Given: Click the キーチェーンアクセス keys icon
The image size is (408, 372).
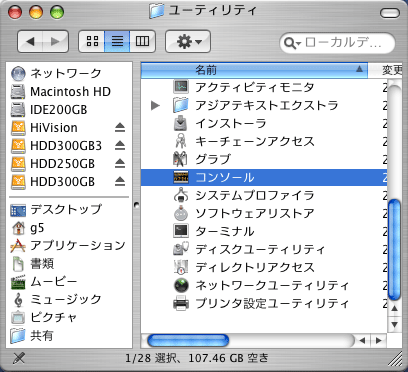Looking at the screenshot, I should (x=181, y=141).
